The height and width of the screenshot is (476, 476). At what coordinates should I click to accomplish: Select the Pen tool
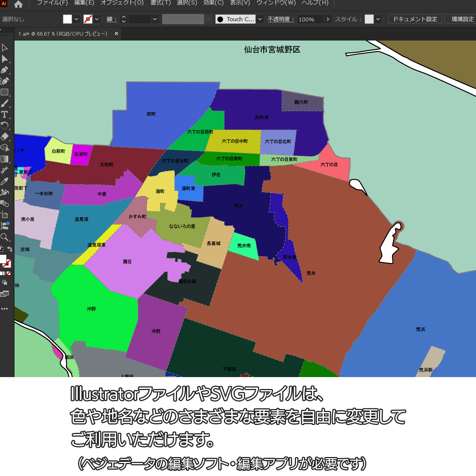coord(4,70)
